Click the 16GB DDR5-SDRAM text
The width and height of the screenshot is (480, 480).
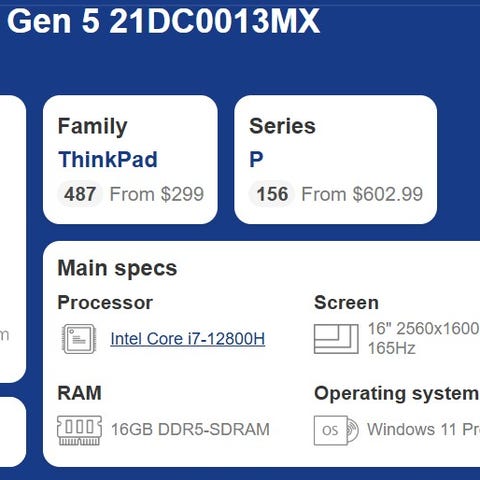(190, 429)
